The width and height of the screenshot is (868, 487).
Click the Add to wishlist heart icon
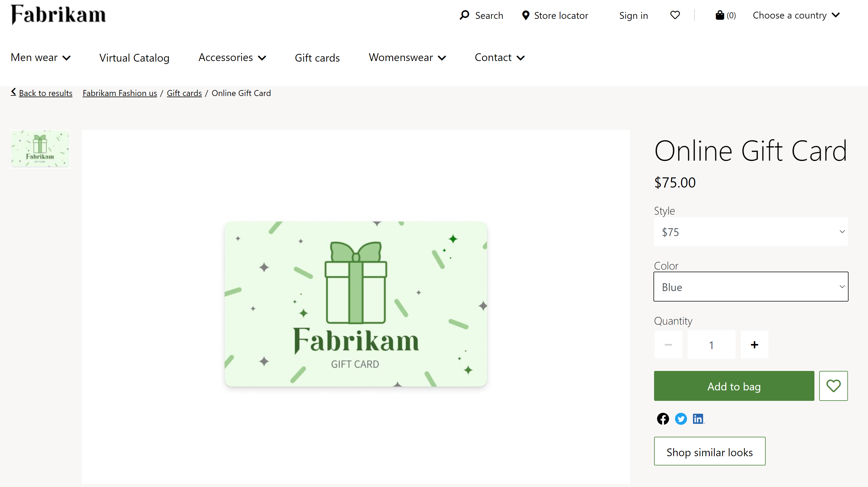click(833, 386)
